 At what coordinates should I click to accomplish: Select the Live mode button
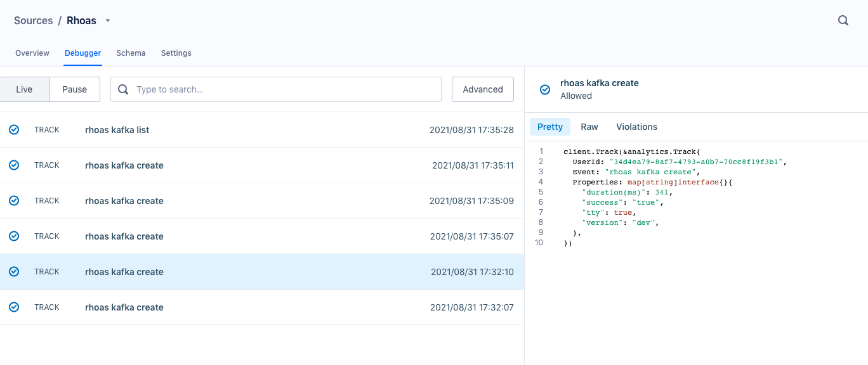(x=24, y=89)
